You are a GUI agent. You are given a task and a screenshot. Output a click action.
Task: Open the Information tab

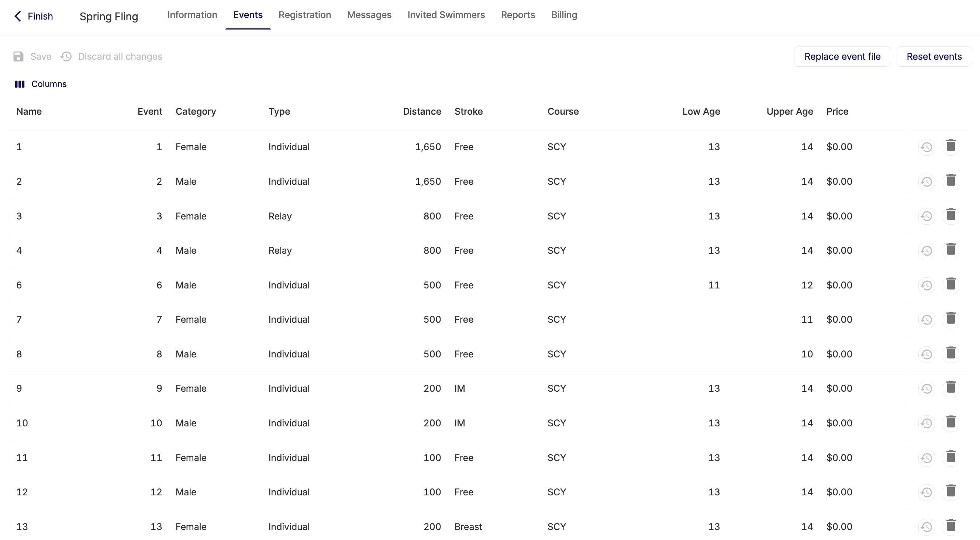click(192, 15)
